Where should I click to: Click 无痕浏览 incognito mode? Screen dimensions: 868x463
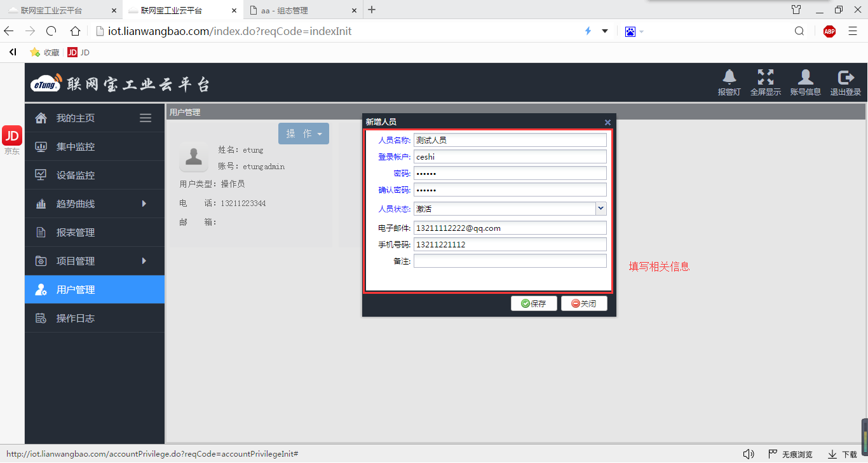click(790, 454)
